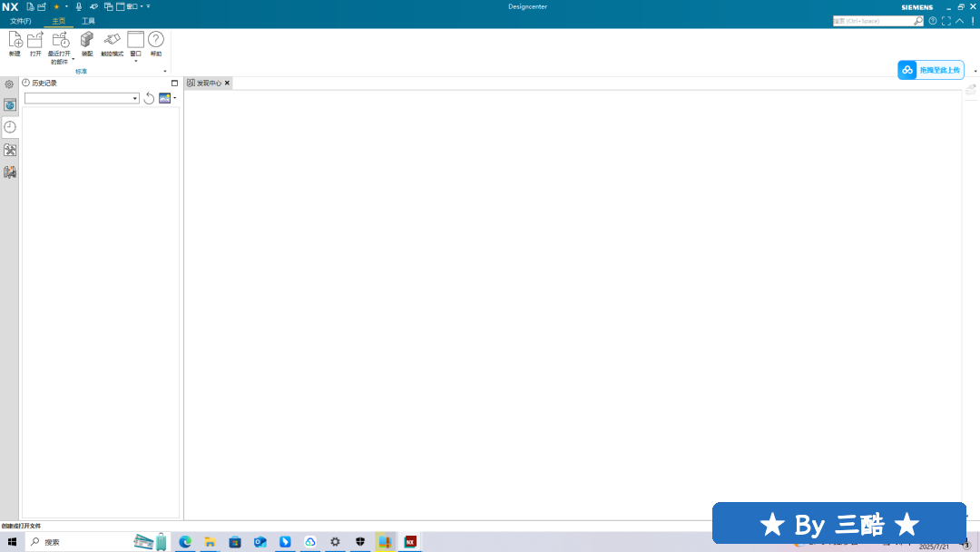This screenshot has height=552, width=980.
Task: Open the 文件(F) menu
Action: tap(21, 21)
